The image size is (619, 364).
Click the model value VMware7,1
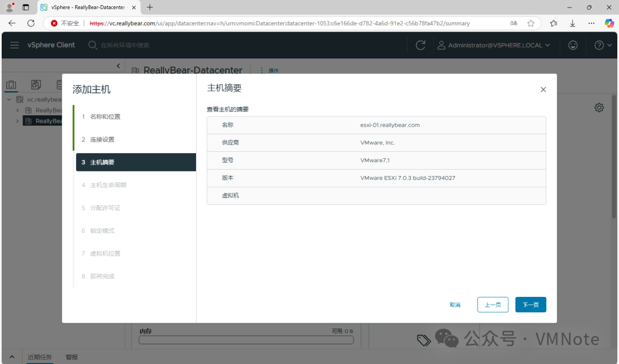[375, 161]
